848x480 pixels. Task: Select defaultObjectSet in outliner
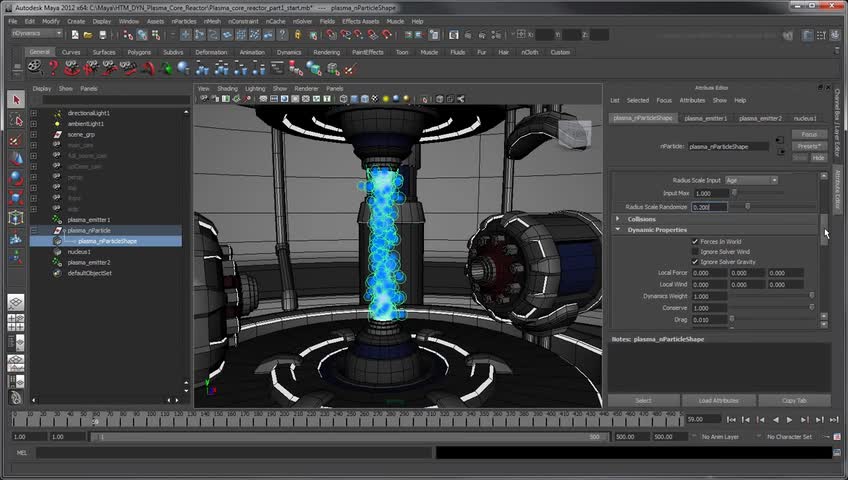[89, 274]
